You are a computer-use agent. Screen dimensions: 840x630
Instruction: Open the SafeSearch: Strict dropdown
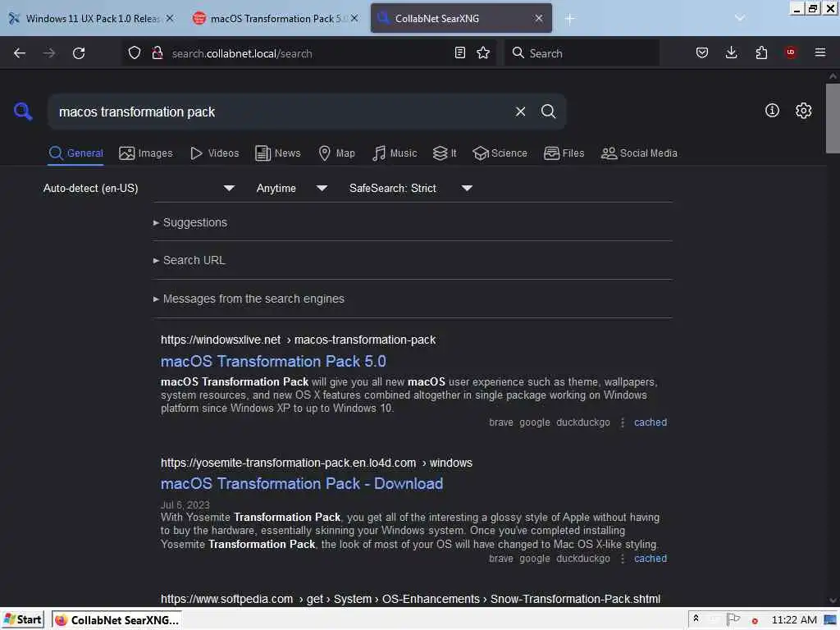point(411,188)
